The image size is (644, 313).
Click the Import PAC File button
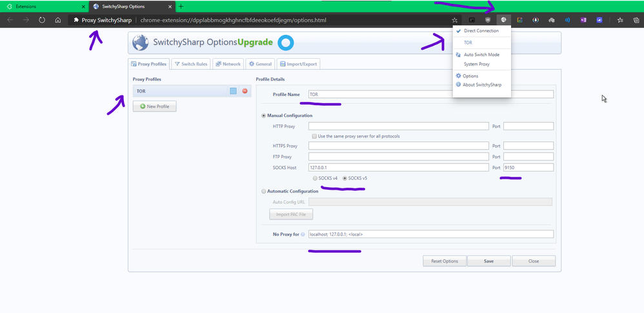(x=291, y=214)
